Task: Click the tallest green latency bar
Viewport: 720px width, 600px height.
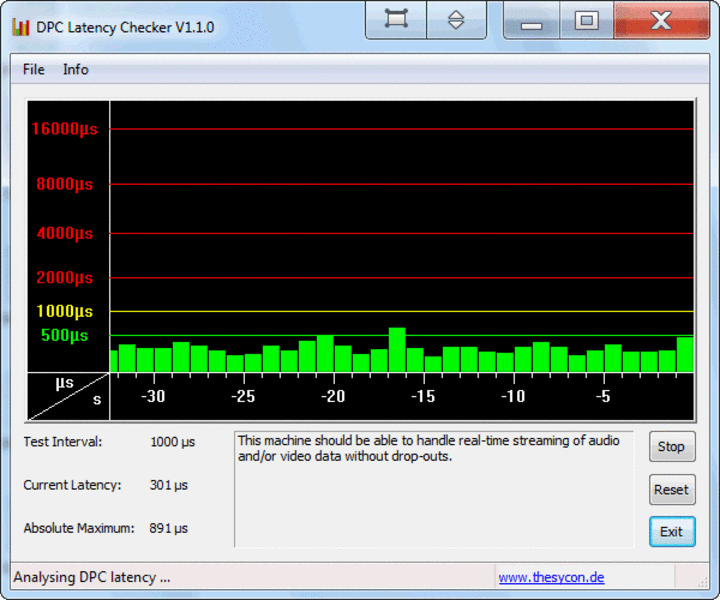Action: pyautogui.click(x=397, y=349)
